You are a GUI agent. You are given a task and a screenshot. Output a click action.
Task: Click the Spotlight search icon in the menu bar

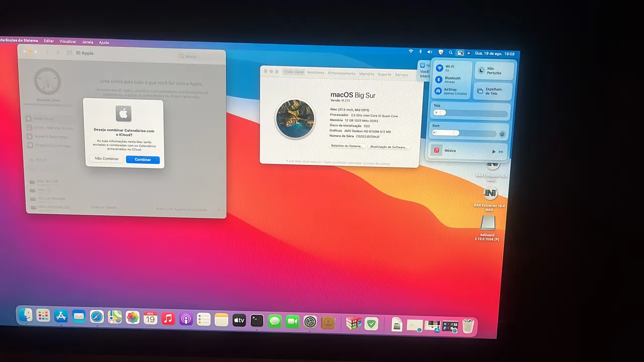[451, 52]
